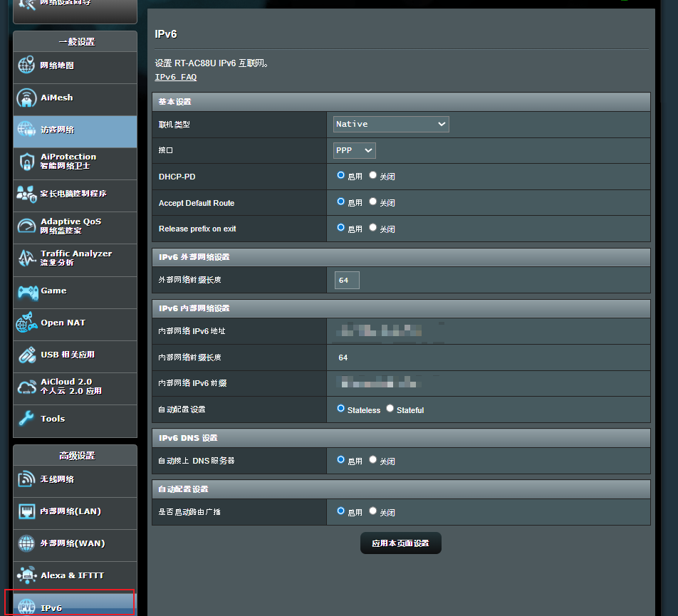This screenshot has width=678, height=616.
Task: Click the 应用本页面设置 button
Action: tap(400, 542)
